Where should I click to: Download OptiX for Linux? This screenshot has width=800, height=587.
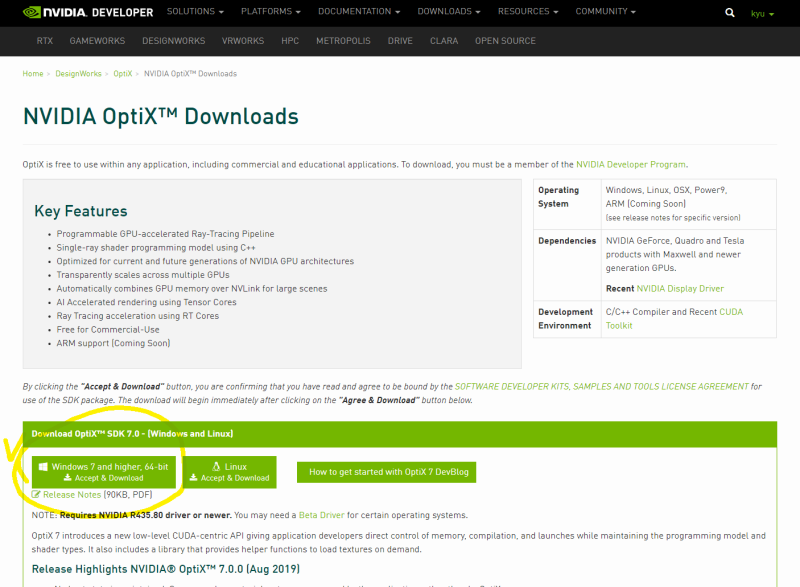tap(230, 472)
